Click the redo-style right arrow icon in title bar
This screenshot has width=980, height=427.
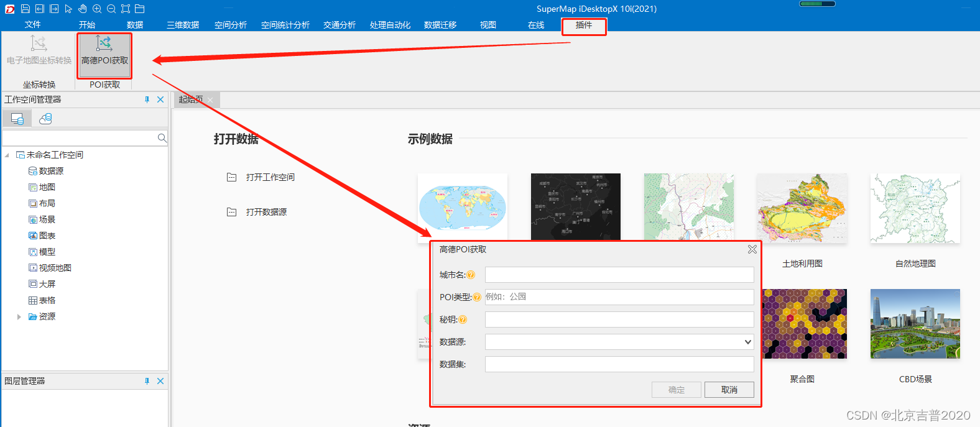coord(54,9)
